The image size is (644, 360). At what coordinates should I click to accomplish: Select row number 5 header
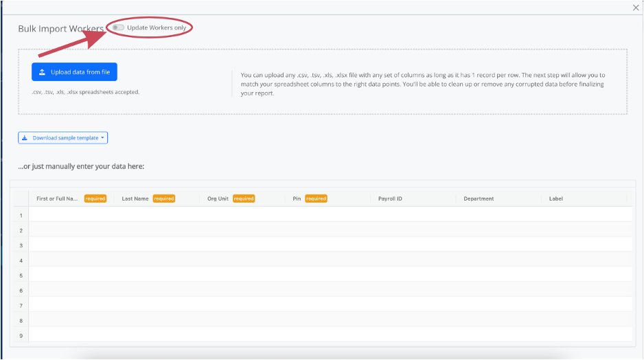point(21,275)
